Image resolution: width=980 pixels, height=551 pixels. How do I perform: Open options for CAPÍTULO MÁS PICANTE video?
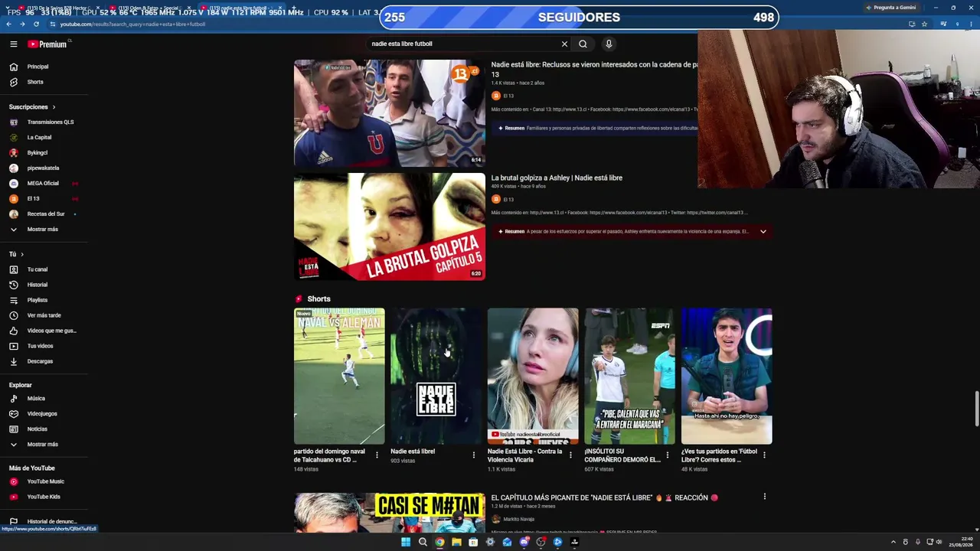point(764,497)
